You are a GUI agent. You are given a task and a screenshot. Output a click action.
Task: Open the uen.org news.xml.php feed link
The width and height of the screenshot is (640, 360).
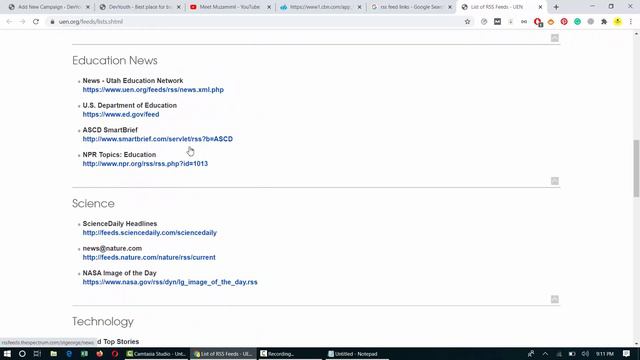click(x=153, y=90)
